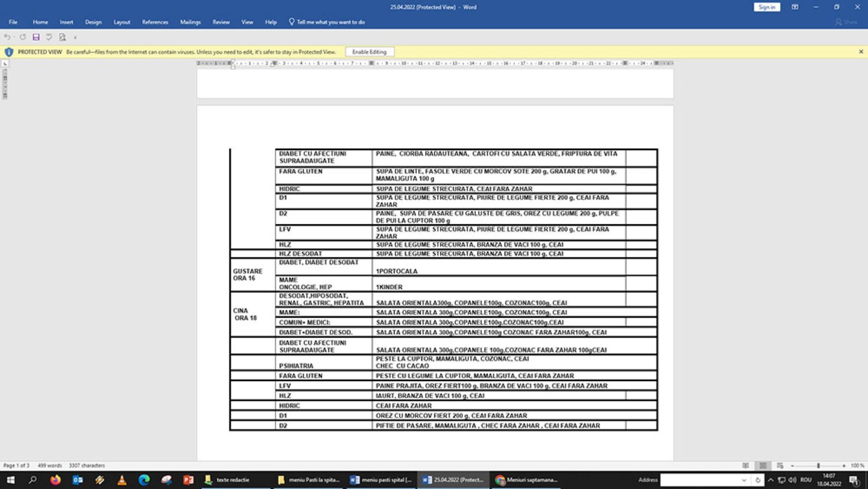Open the Mailings ribbon tab

190,22
